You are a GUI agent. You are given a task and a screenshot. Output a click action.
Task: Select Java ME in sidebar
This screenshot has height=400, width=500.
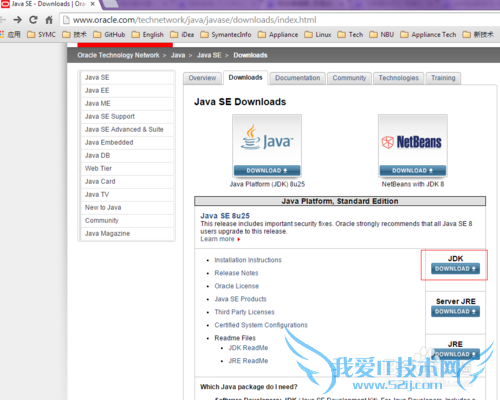(x=127, y=104)
